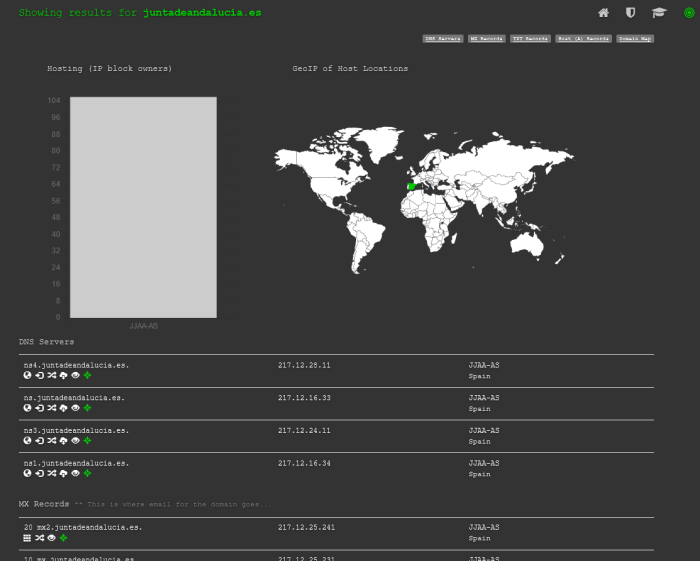Click globe icon for ns1.juntadeandalucia.es
Screen dimensions: 700x561
click(27, 473)
